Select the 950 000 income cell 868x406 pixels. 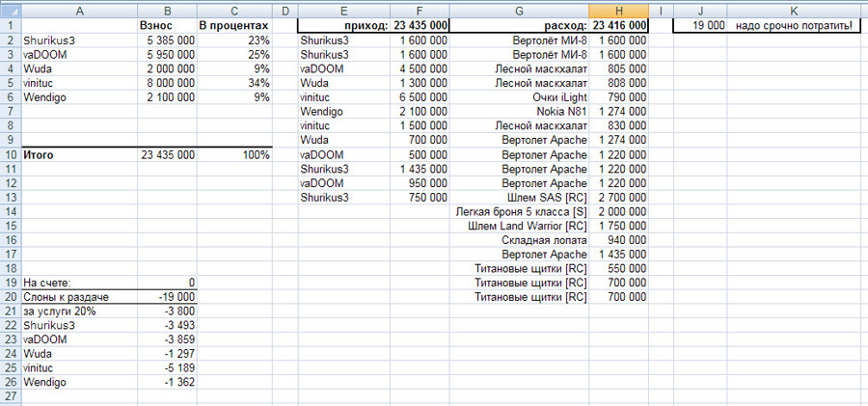tap(420, 183)
